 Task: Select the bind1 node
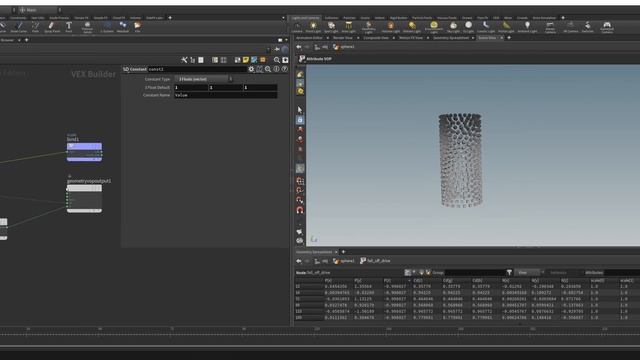[x=84, y=151]
